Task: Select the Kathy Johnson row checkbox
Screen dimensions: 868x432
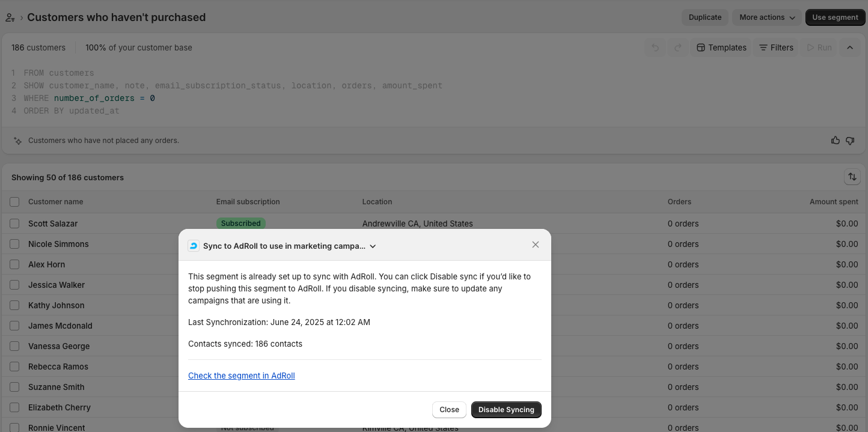Action: [x=14, y=305]
